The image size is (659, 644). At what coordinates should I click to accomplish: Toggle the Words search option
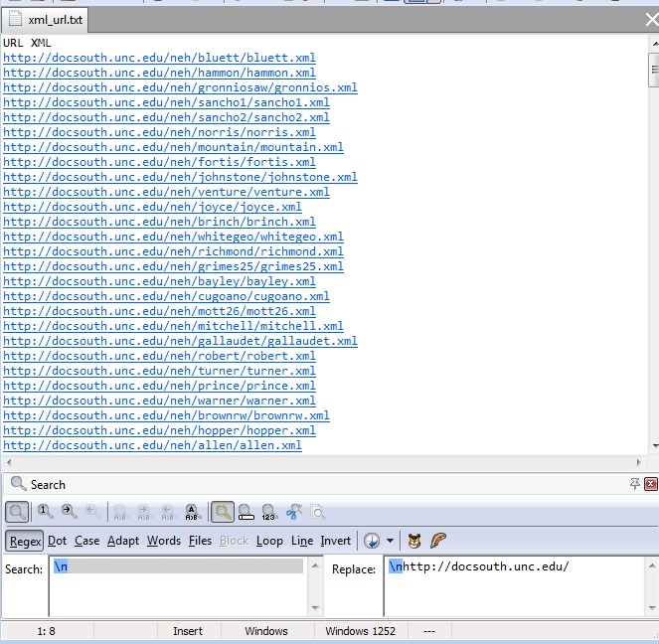(x=164, y=541)
